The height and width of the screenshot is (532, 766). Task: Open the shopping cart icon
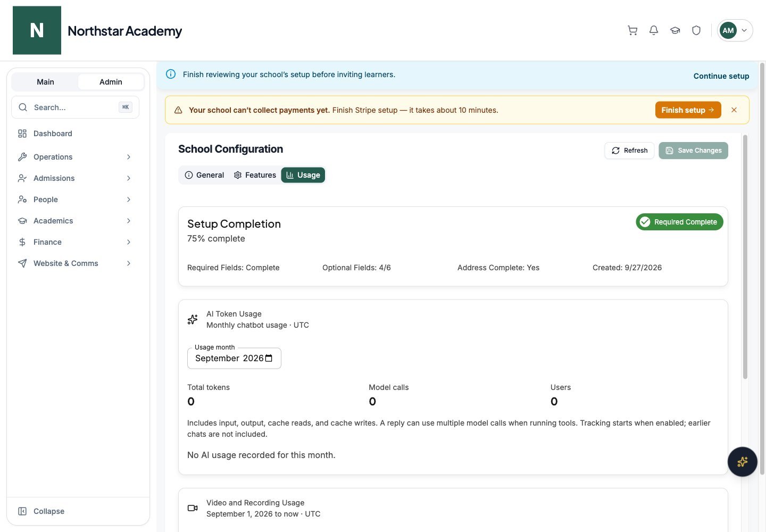(x=632, y=30)
